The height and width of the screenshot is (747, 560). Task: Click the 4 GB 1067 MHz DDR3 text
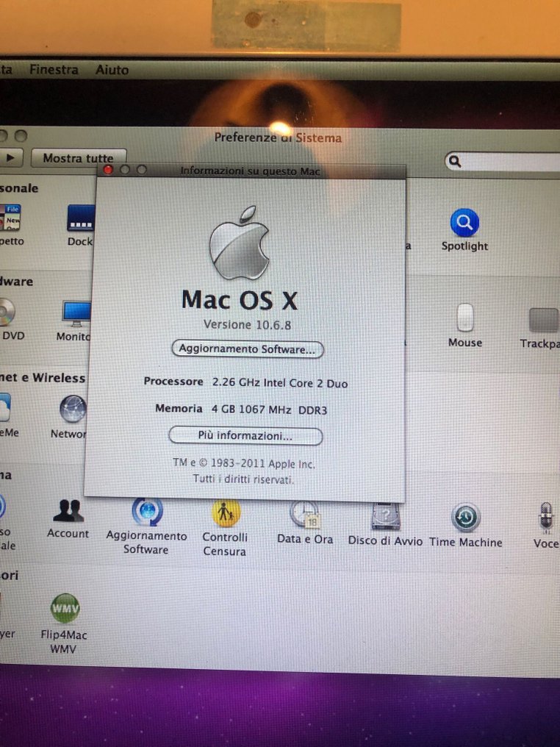270,410
